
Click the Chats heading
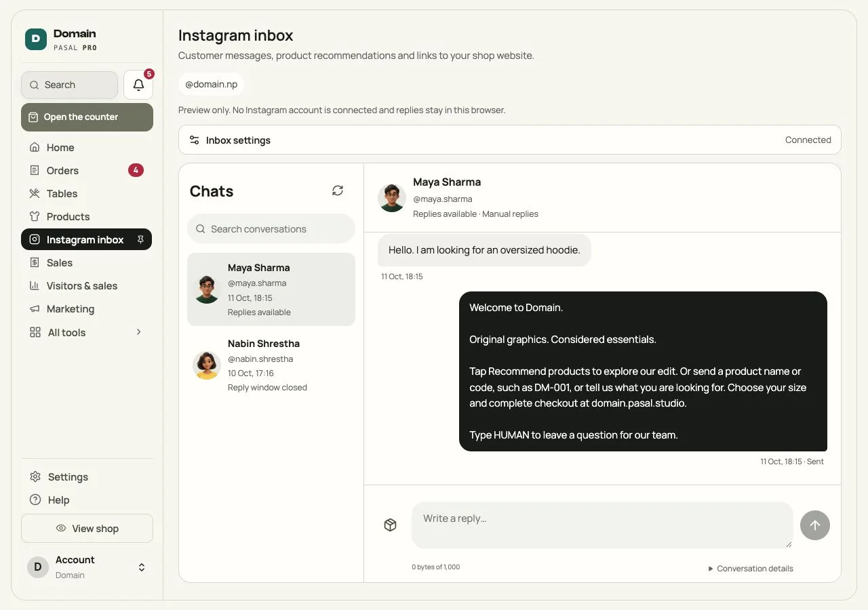point(212,191)
